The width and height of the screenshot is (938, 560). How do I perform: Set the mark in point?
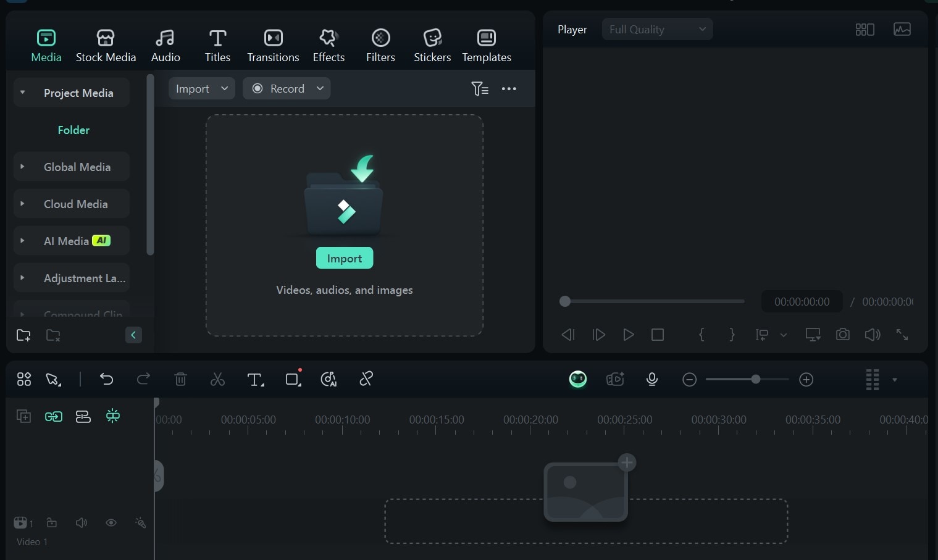pyautogui.click(x=701, y=335)
